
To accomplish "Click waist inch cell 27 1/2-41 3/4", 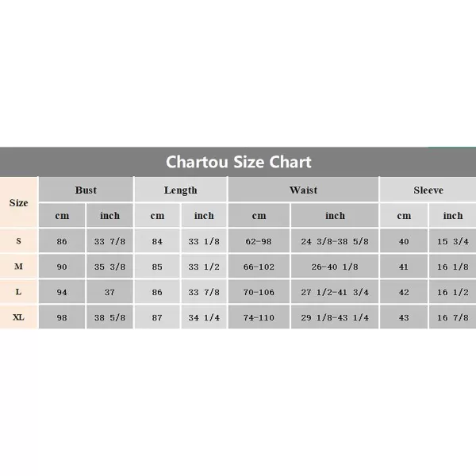I will click(335, 292).
